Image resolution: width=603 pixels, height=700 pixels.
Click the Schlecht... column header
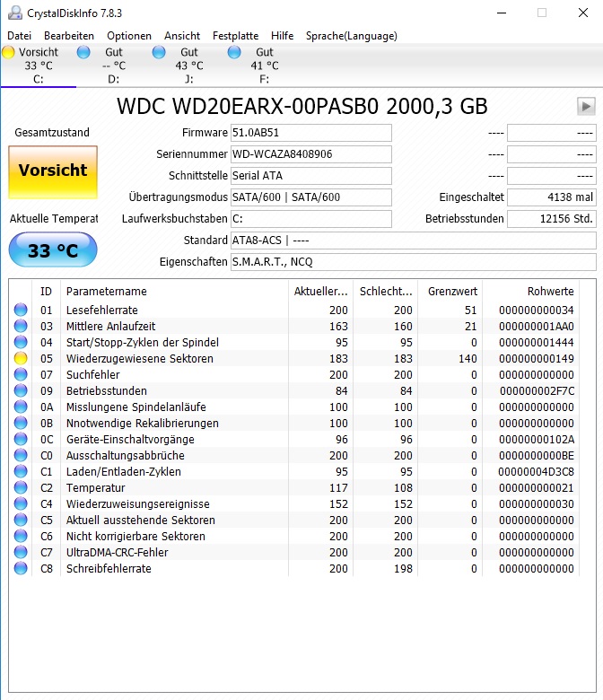(386, 291)
